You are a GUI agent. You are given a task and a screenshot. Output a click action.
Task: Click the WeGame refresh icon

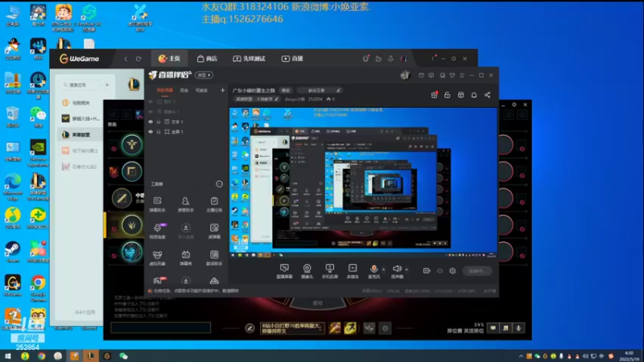tap(138, 59)
